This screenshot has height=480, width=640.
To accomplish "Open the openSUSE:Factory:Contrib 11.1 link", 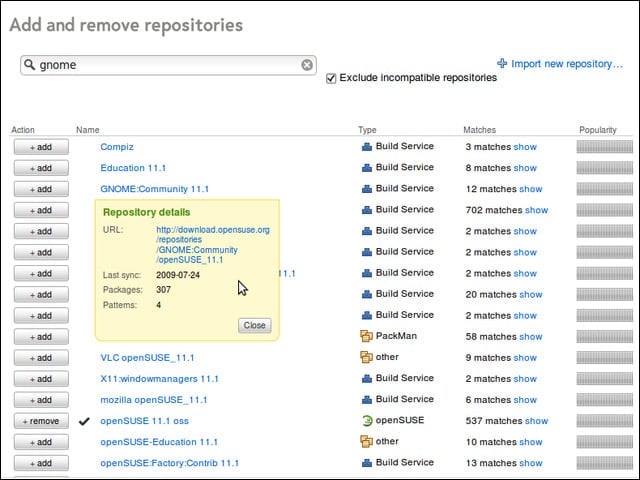I will pyautogui.click(x=169, y=463).
